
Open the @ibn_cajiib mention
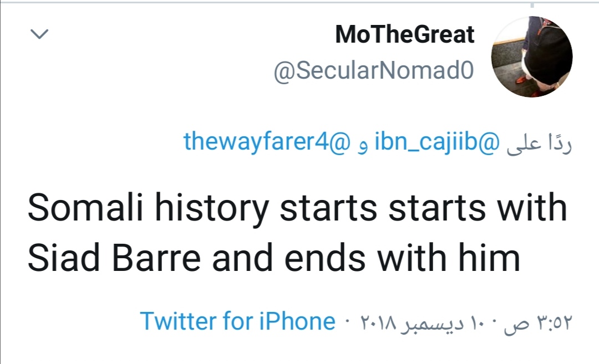point(437,142)
